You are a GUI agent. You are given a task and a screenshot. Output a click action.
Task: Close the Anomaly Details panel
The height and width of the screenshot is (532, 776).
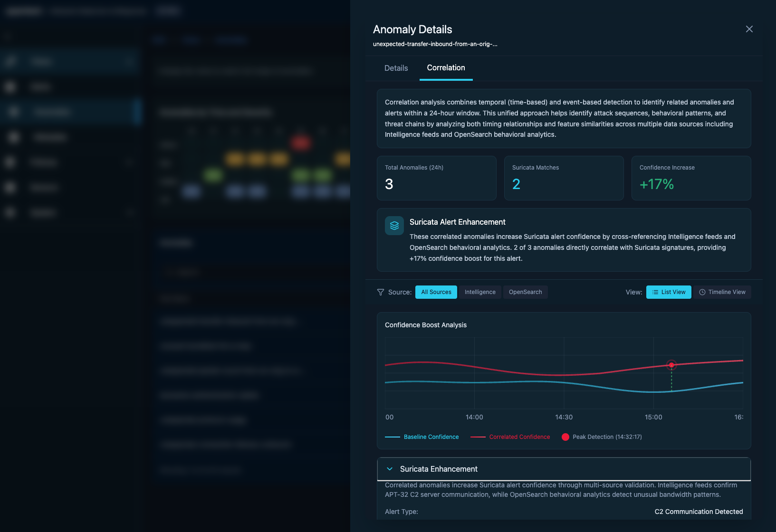749,29
